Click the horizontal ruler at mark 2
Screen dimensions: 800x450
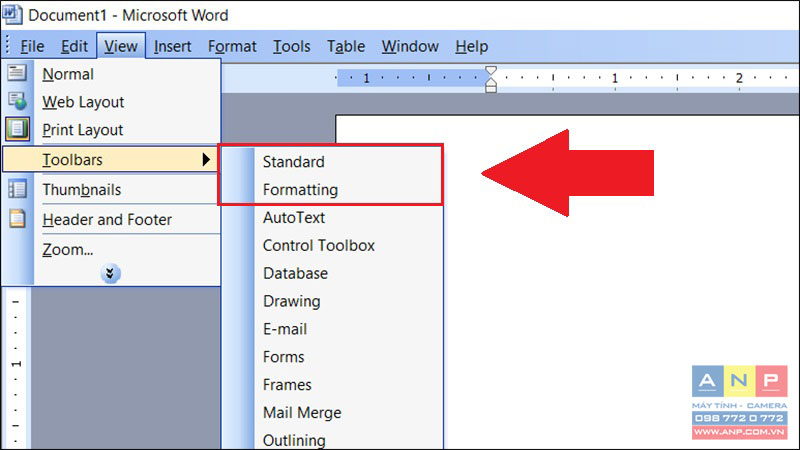pos(739,78)
